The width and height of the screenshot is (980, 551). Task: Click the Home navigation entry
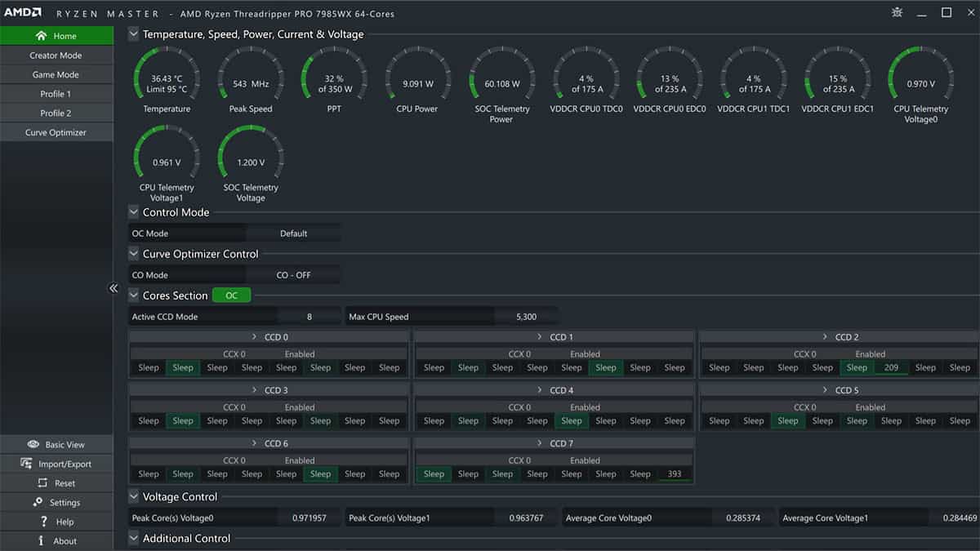click(x=57, y=35)
